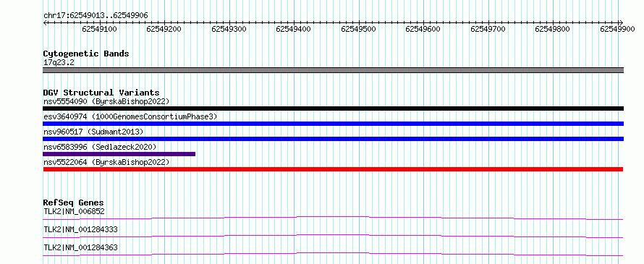Open variant nsv5522064 (ByrskaBishop2022) label

(x=106, y=162)
